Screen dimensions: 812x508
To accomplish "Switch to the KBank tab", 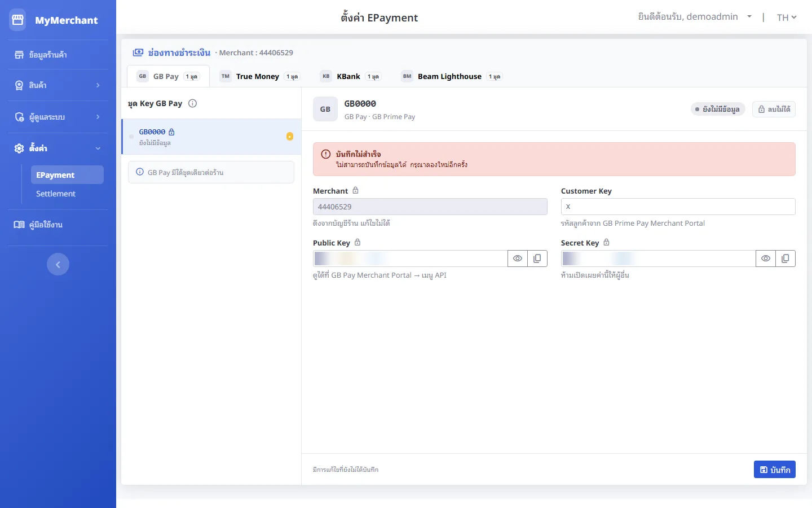I will pos(351,76).
